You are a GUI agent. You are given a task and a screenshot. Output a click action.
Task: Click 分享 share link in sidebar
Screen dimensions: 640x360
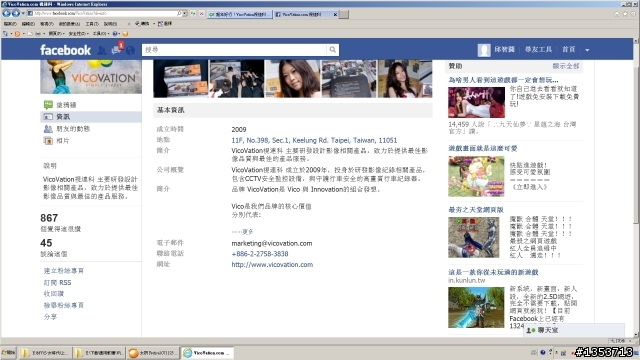(50, 316)
